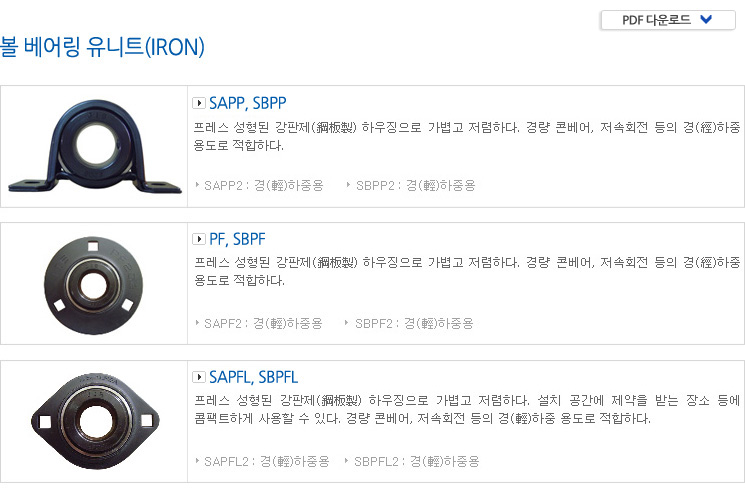
Task: Select the SBPFL2 light-load item
Action: [417, 462]
